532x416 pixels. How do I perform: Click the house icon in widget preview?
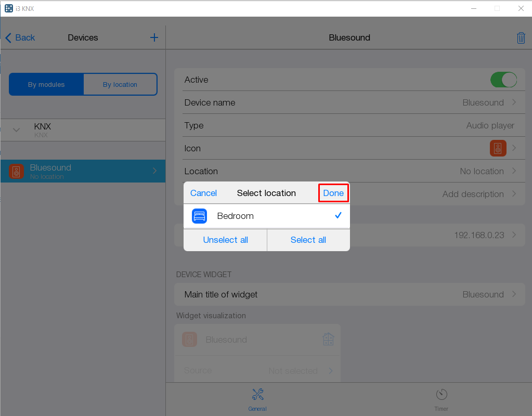[x=328, y=340]
